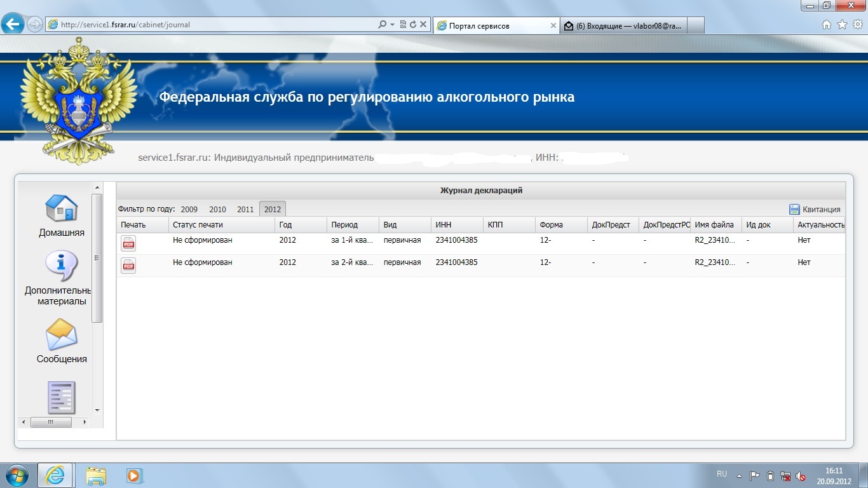
Task: Click PDF print icon for 2nd quarter declaration
Action: coord(128,266)
